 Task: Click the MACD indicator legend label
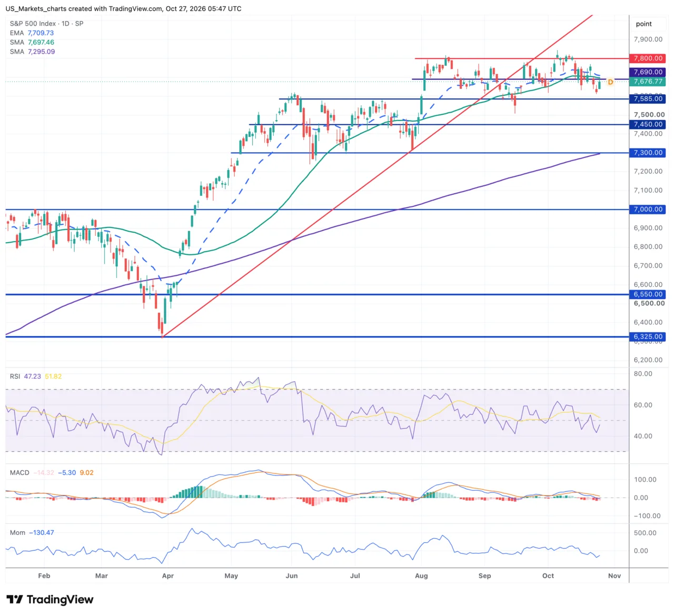click(19, 473)
